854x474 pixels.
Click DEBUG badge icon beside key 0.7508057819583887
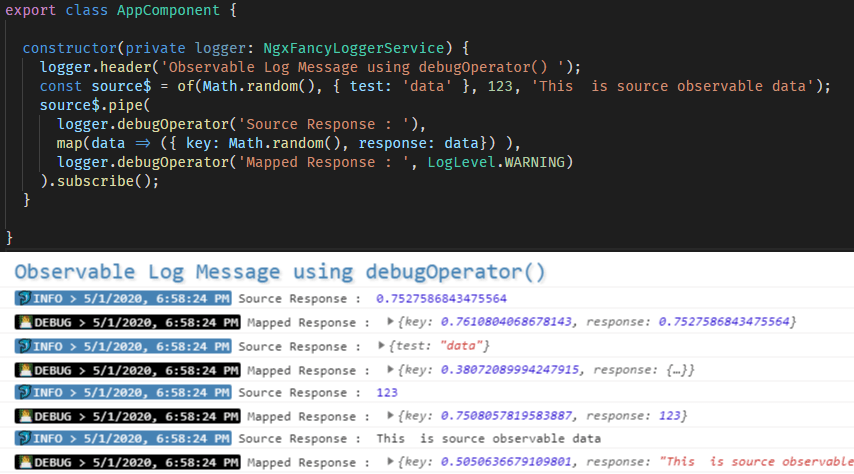pyautogui.click(x=25, y=416)
